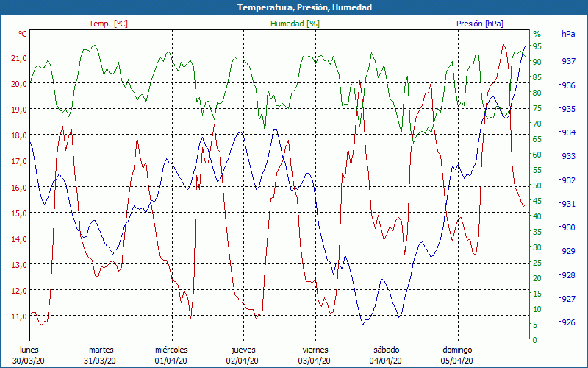
Task: Click the '16,0' temperature axis value
Action: pos(19,187)
